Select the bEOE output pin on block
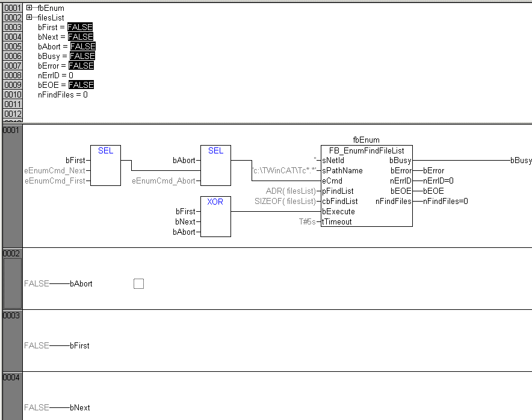532x420 pixels. tap(401, 191)
